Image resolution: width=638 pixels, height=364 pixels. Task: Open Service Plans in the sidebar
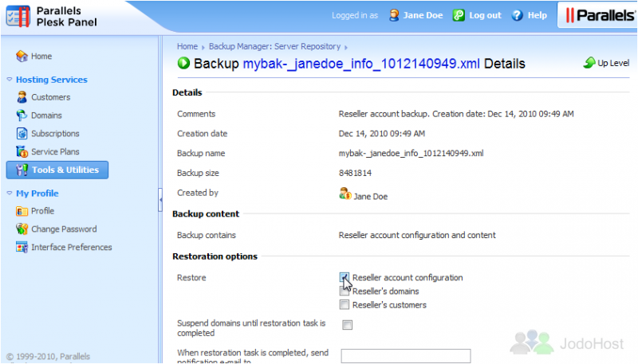55,151
